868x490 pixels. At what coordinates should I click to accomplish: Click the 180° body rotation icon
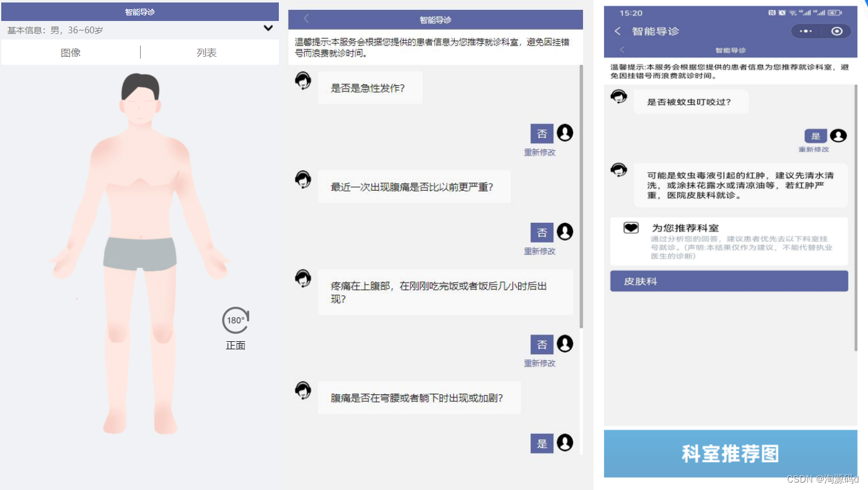click(235, 320)
